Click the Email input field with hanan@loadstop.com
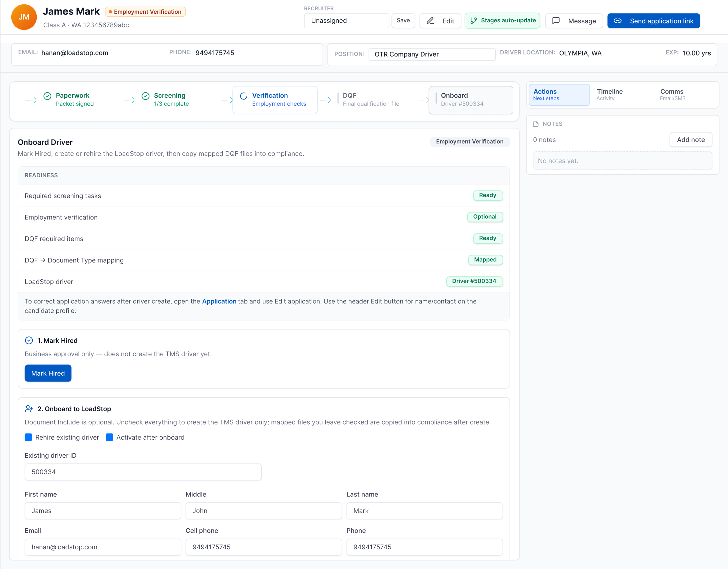Viewport: 728px width, 569px height. 103,547
